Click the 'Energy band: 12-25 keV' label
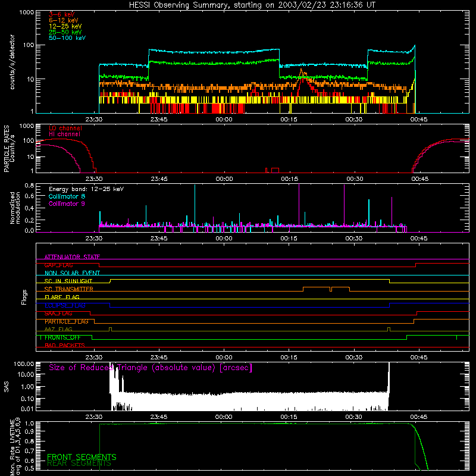Image resolution: width=476 pixels, height=476 pixels. click(x=86, y=189)
